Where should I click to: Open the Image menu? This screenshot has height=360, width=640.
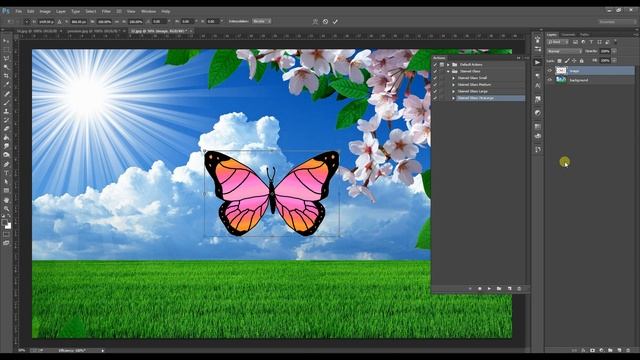[45, 11]
